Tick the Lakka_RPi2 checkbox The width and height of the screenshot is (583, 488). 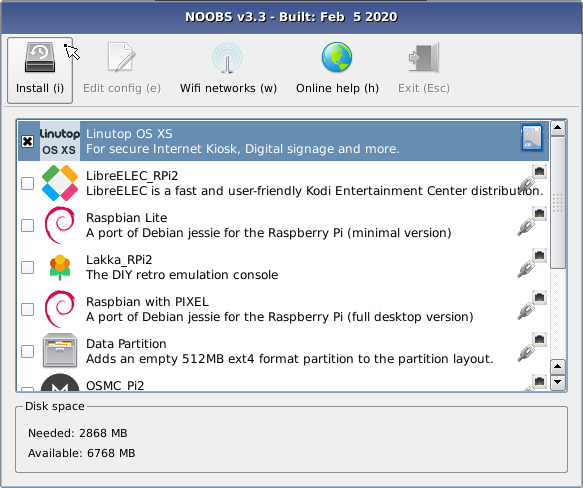28,267
